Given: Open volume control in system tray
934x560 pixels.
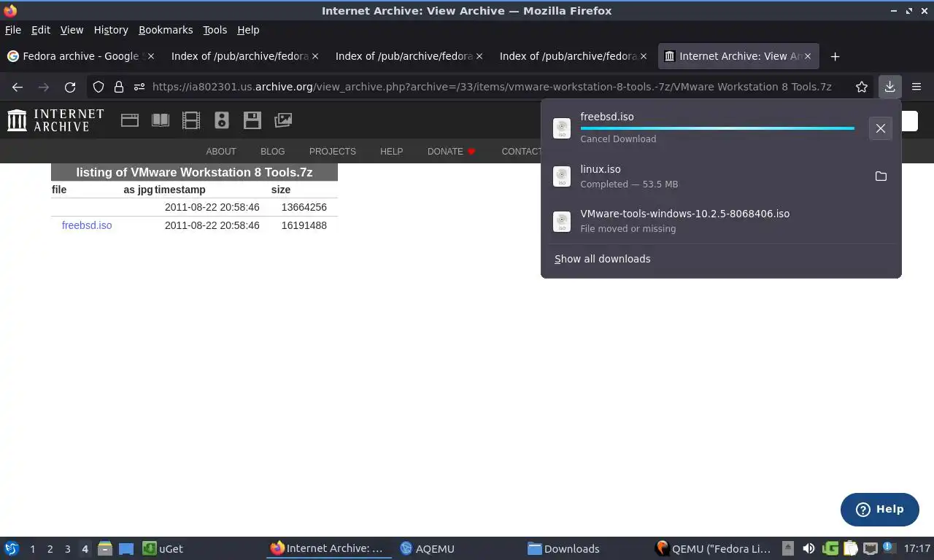Looking at the screenshot, I should 808,548.
